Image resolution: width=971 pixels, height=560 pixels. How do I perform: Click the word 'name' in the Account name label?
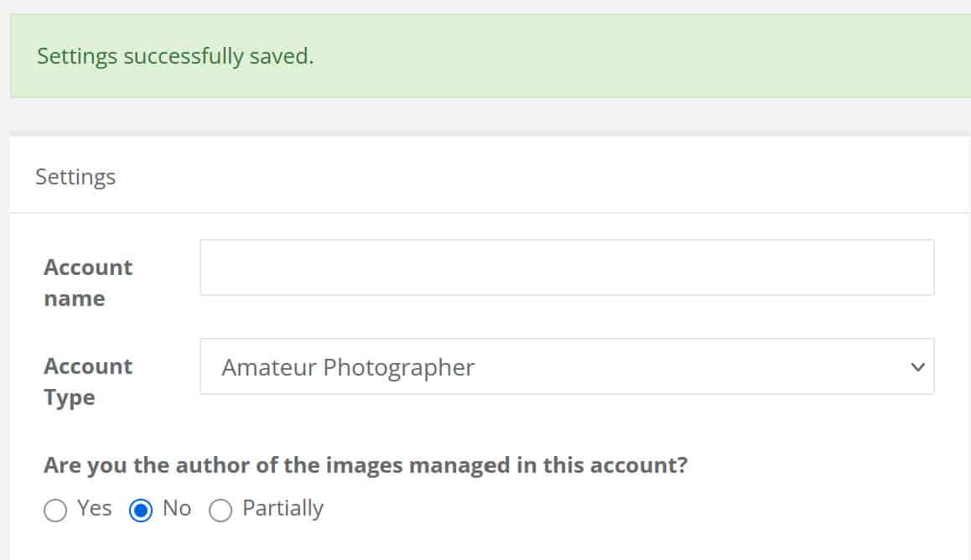coord(75,298)
